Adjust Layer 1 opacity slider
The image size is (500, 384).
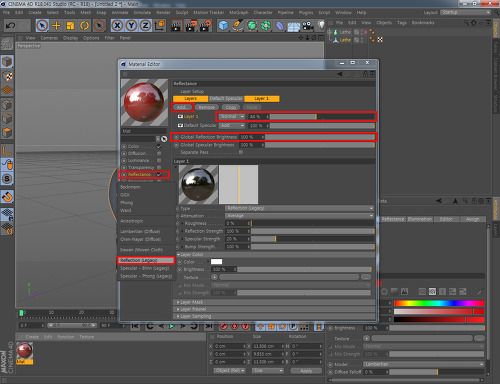pos(322,117)
